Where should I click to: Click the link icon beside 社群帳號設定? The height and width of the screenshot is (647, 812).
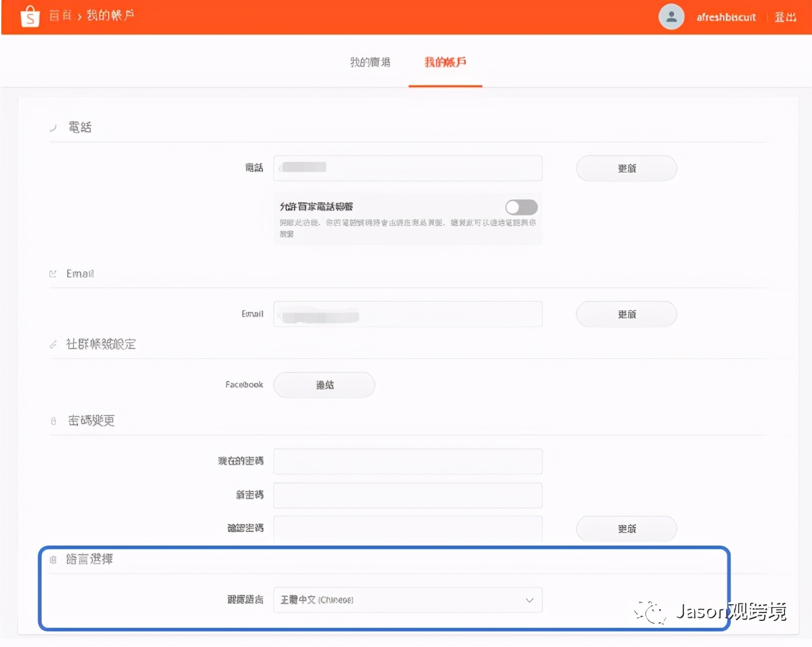click(x=53, y=344)
